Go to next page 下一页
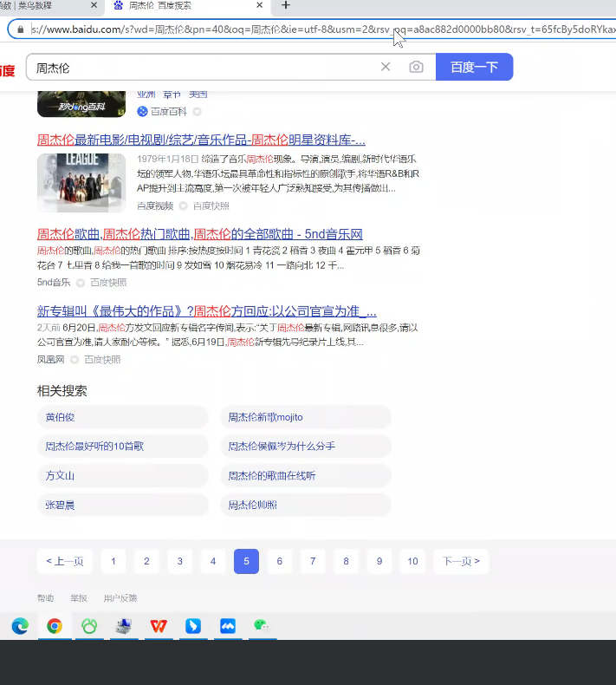616x685 pixels. (x=461, y=561)
